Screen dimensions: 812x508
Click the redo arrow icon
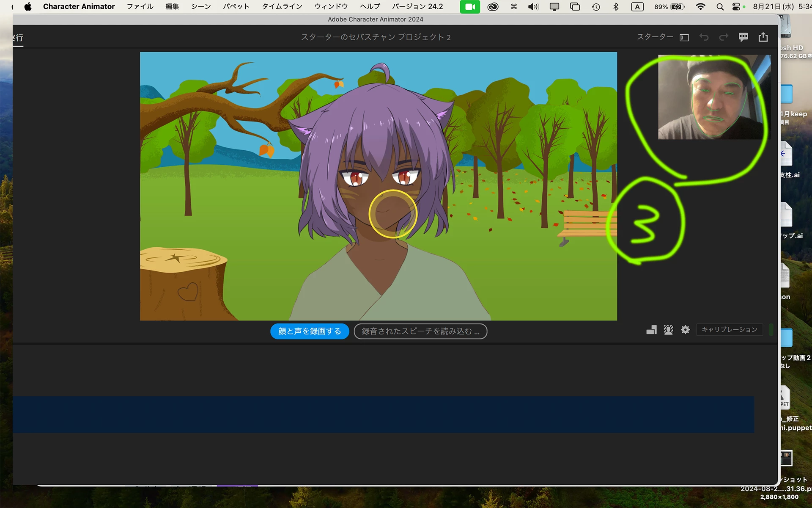coord(724,37)
